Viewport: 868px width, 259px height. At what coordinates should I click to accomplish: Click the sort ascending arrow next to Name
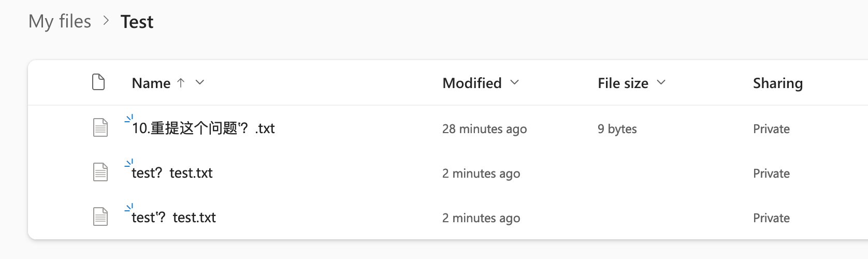click(x=181, y=82)
